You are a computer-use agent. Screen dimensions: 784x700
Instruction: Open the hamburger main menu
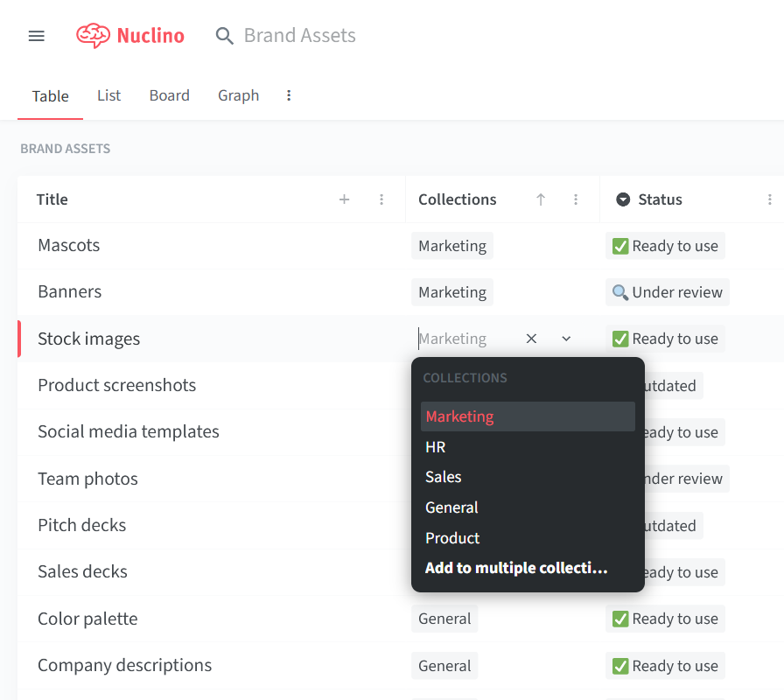36,36
